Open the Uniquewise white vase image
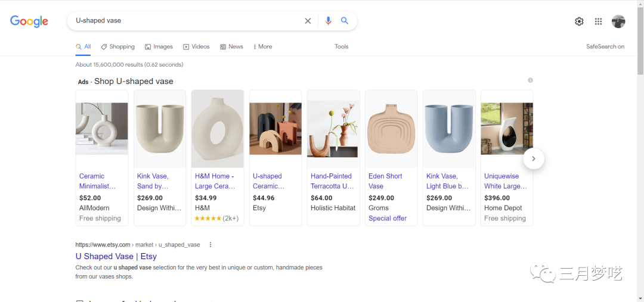This screenshot has width=644, height=302. tap(507, 129)
